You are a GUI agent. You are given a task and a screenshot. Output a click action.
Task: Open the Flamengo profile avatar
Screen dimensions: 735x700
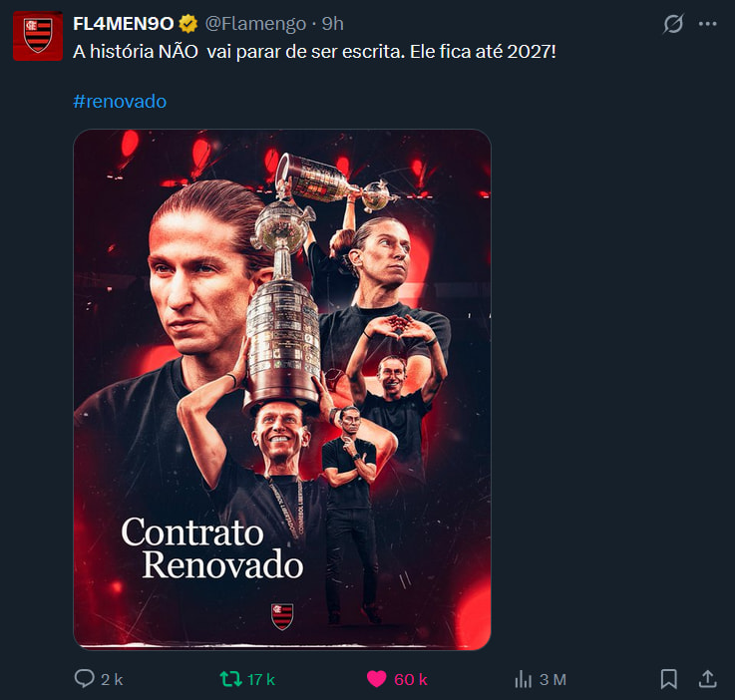37,36
